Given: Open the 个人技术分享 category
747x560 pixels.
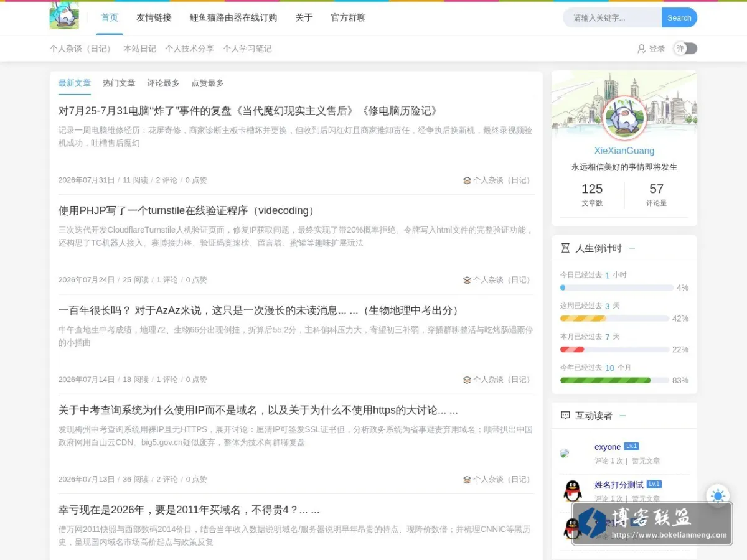Looking at the screenshot, I should point(189,49).
